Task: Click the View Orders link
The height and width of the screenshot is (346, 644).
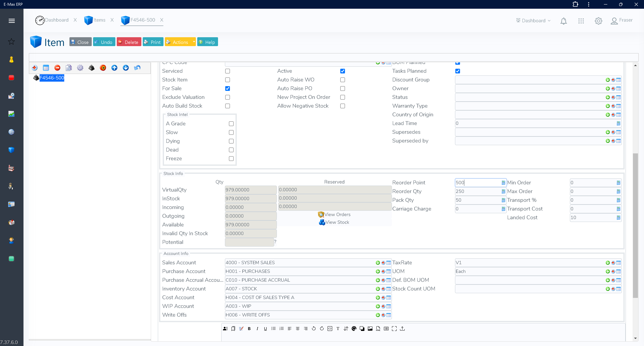Action: [x=337, y=214]
